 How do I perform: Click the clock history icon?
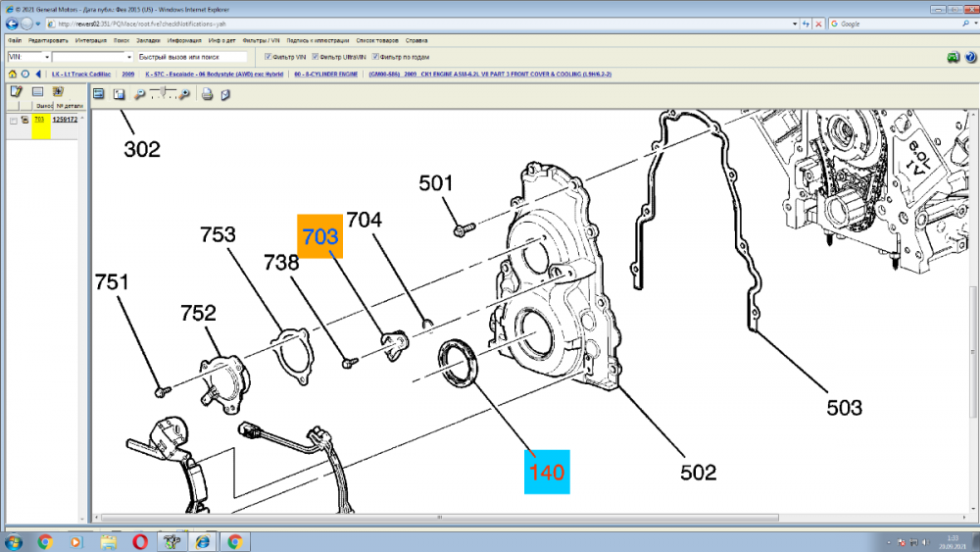click(24, 75)
